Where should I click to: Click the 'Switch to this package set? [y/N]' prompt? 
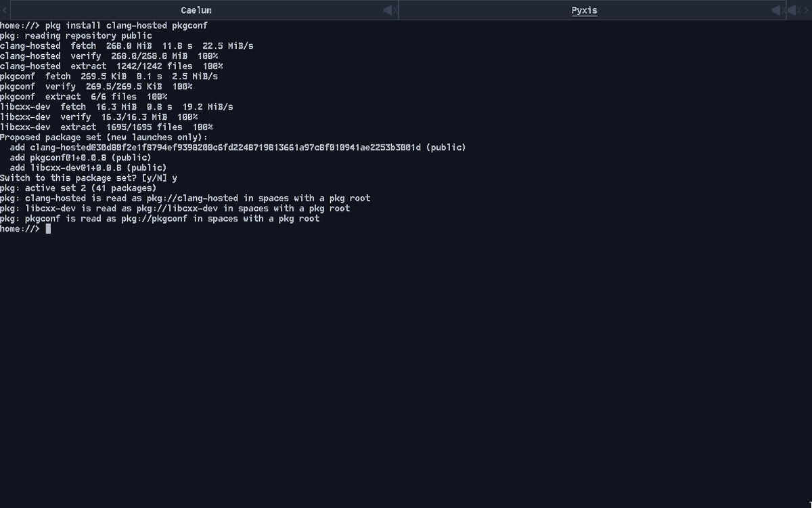click(x=89, y=178)
